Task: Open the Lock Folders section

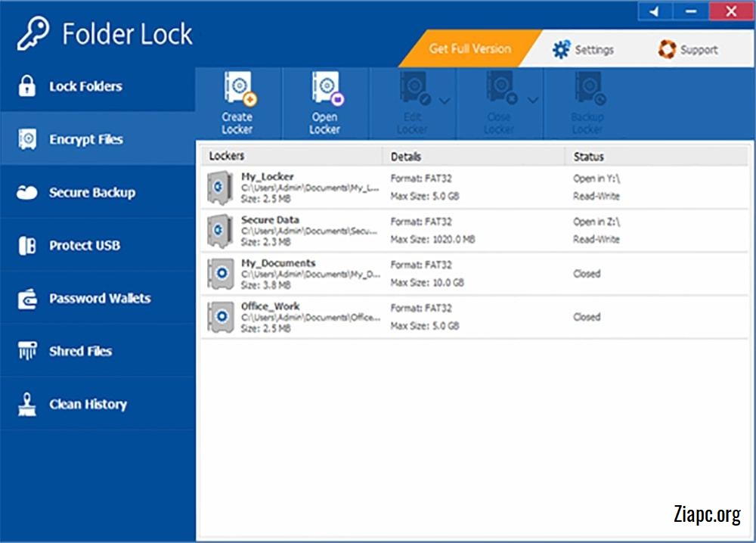Action: pyautogui.click(x=98, y=87)
